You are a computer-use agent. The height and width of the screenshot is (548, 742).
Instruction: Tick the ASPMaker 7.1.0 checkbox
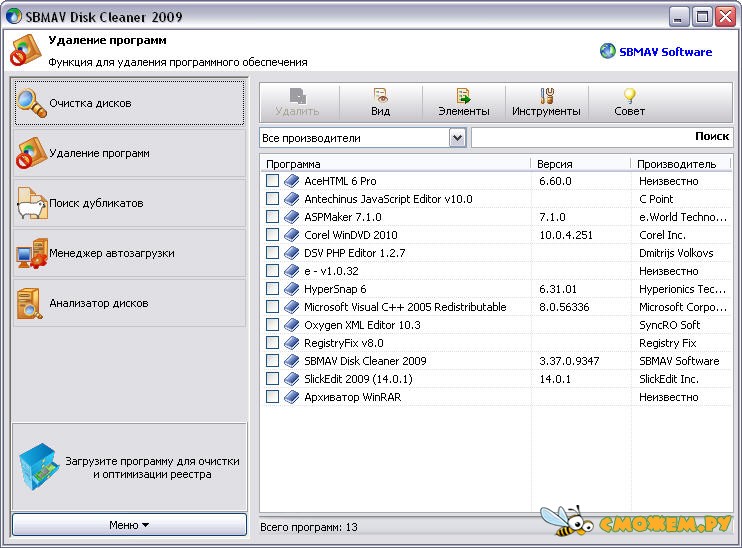pyautogui.click(x=272, y=217)
